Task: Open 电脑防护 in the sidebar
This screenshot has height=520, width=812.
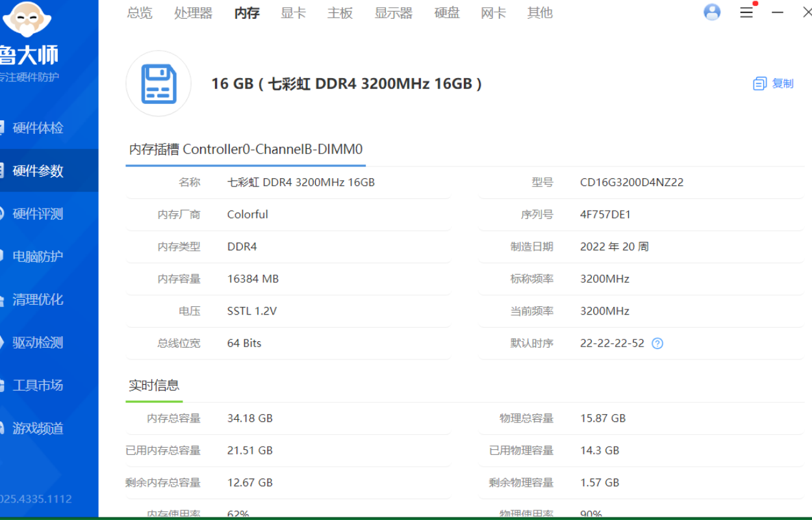Action: tap(38, 257)
